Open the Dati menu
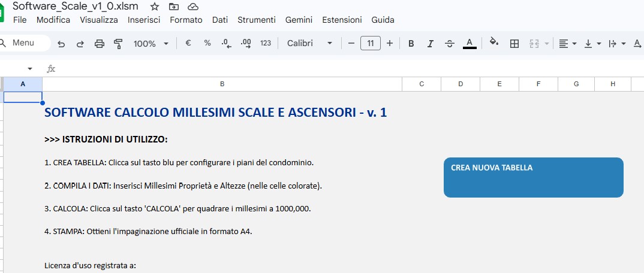Image resolution: width=644 pixels, height=273 pixels. click(x=220, y=20)
